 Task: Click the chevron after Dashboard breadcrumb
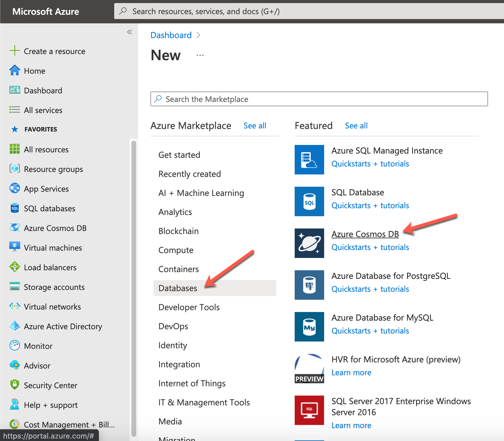198,35
